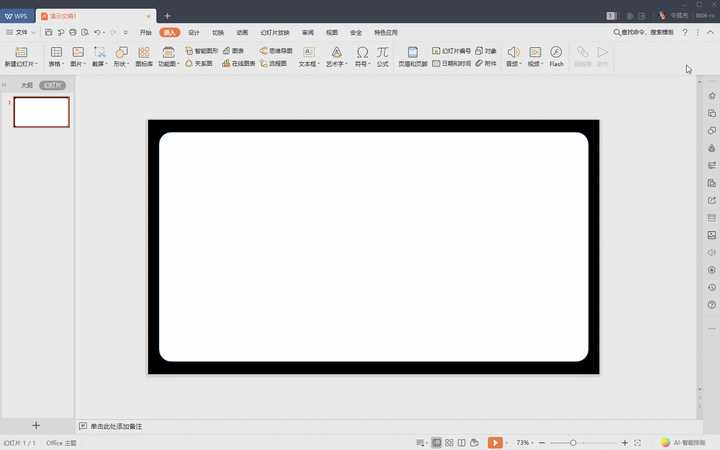Click the Video (视频) icon

[535, 52]
